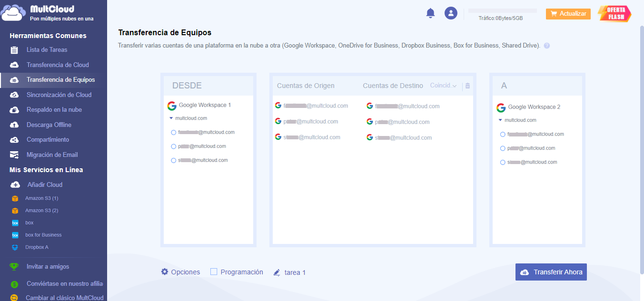
Task: Click the Opciones gear icon
Action: 165,272
